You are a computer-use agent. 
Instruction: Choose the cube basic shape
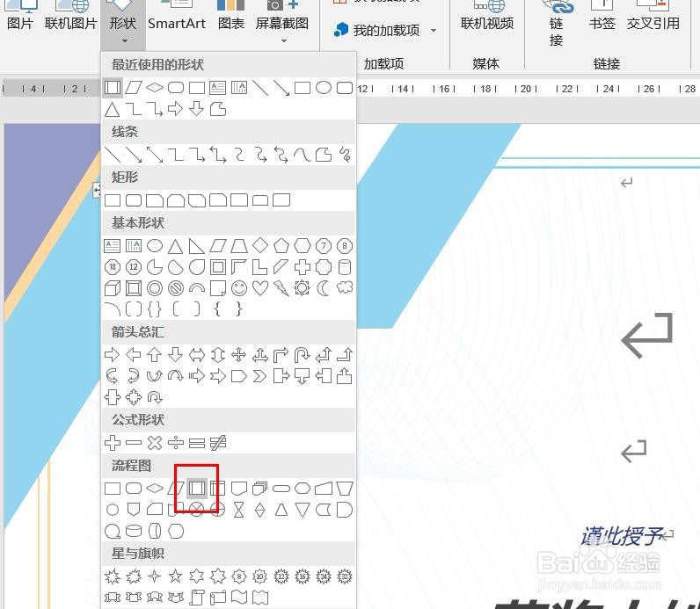[x=112, y=288]
